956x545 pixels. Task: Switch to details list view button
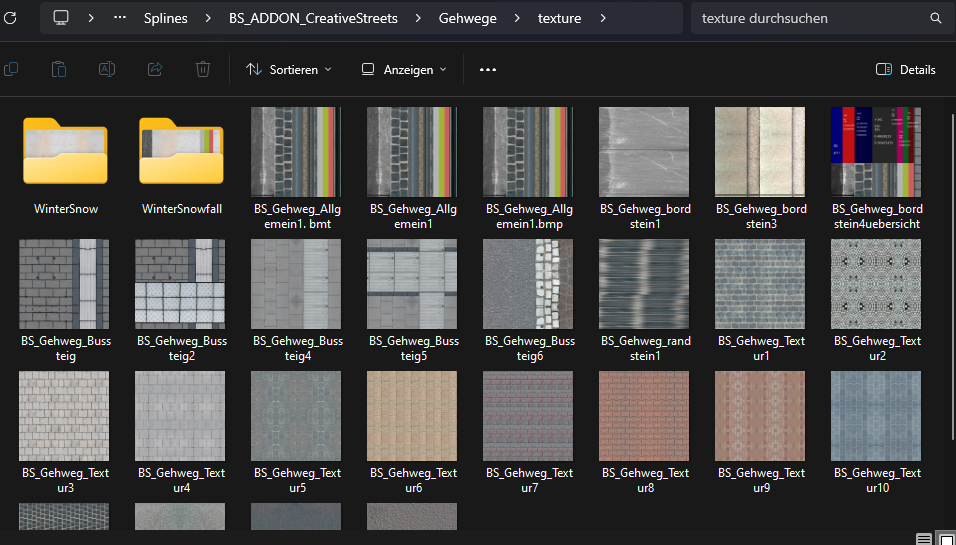click(923, 539)
